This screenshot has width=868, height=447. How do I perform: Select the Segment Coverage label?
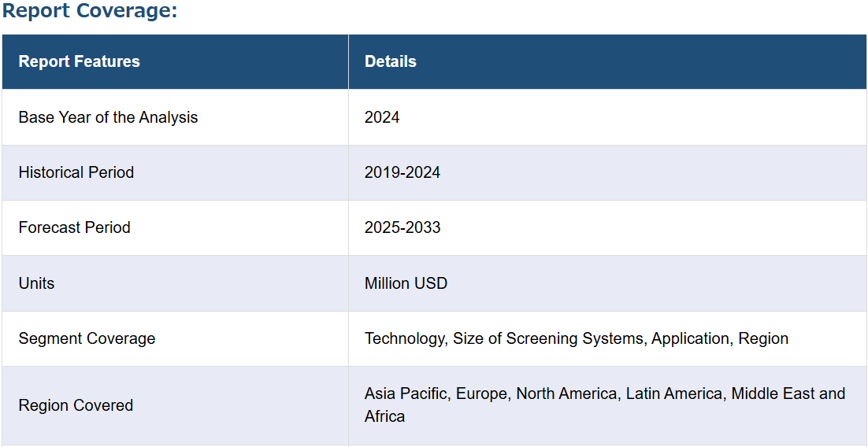87,338
